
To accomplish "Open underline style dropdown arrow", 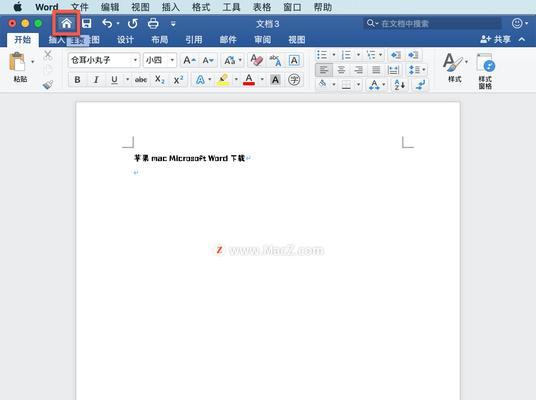I will point(127,80).
